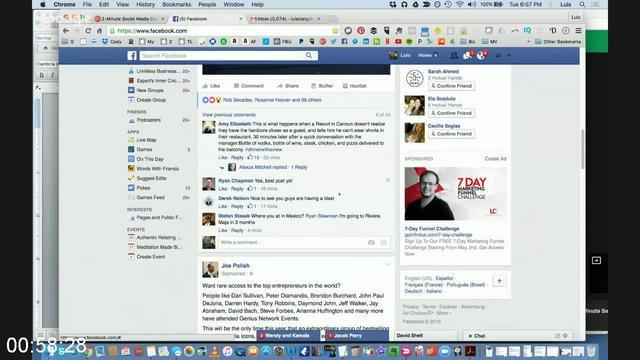Confirm Cecilia Seglas's friend request
The height and width of the screenshot is (360, 640).
pyautogui.click(x=451, y=134)
